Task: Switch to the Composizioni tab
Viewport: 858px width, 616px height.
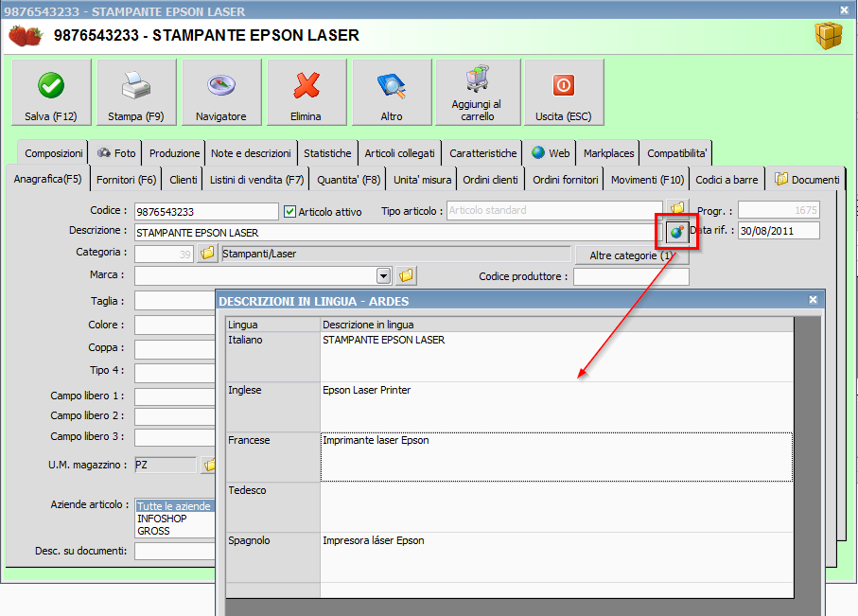Action: [53, 153]
